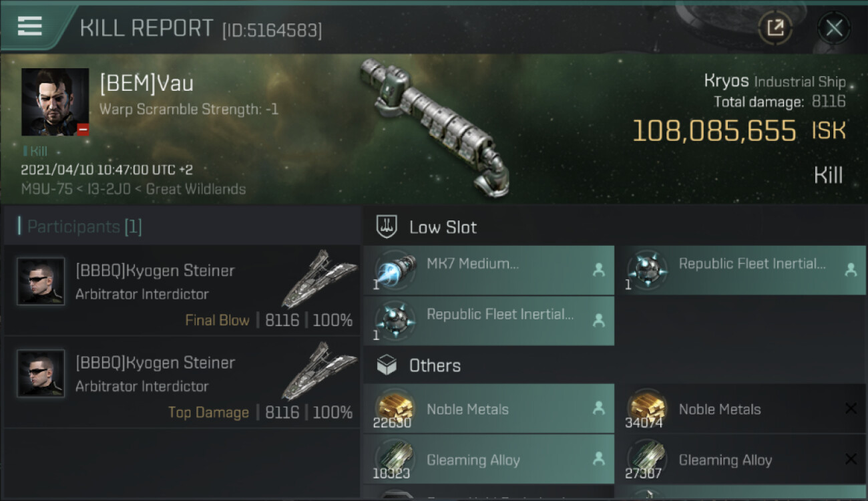This screenshot has height=501, width=868.
Task: Open the hamburger menu
Action: [30, 27]
